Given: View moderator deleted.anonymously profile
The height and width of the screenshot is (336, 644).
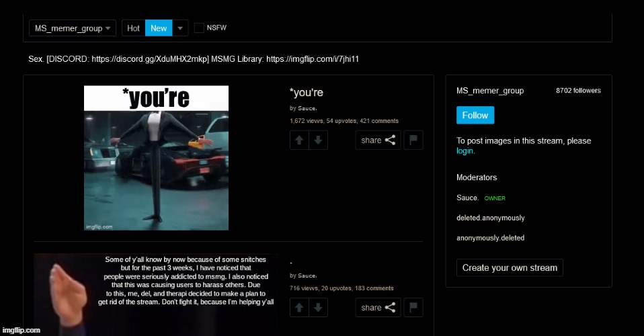Looking at the screenshot, I should click(x=490, y=218).
